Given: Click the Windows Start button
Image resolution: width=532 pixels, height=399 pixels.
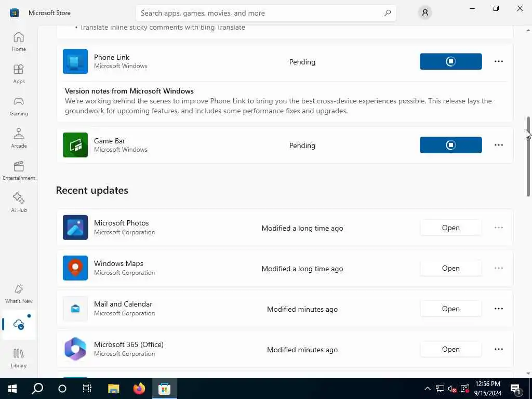Looking at the screenshot, I should tap(12, 389).
